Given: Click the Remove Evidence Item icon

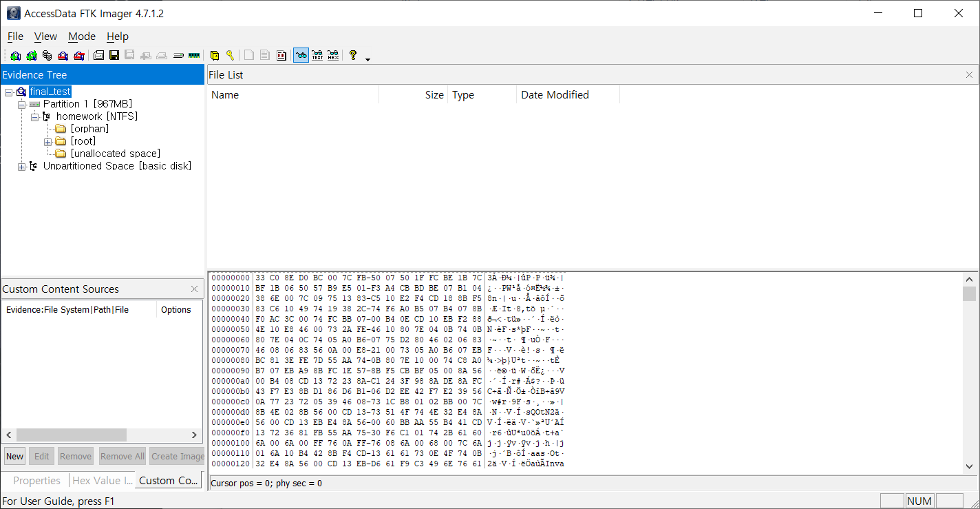Looking at the screenshot, I should (63, 56).
